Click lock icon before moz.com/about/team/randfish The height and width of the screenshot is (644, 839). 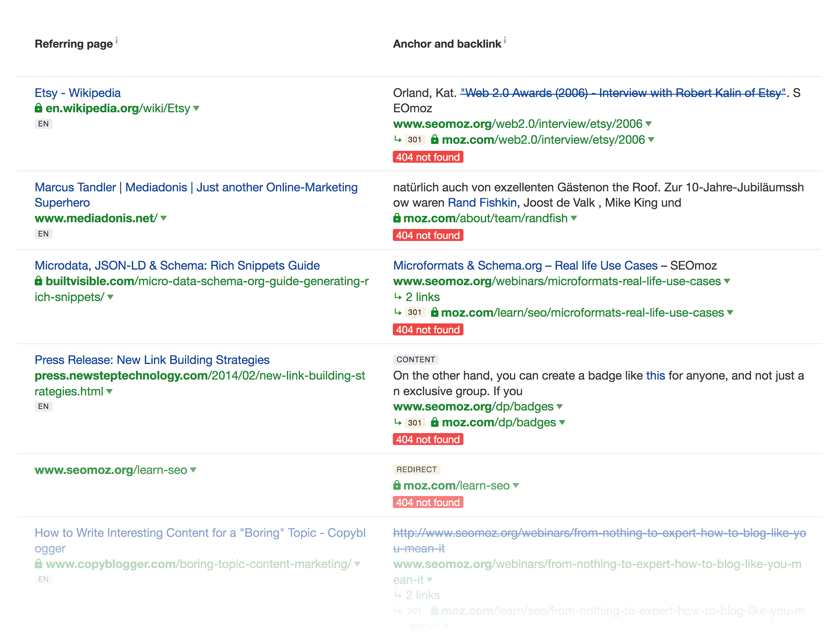click(397, 218)
